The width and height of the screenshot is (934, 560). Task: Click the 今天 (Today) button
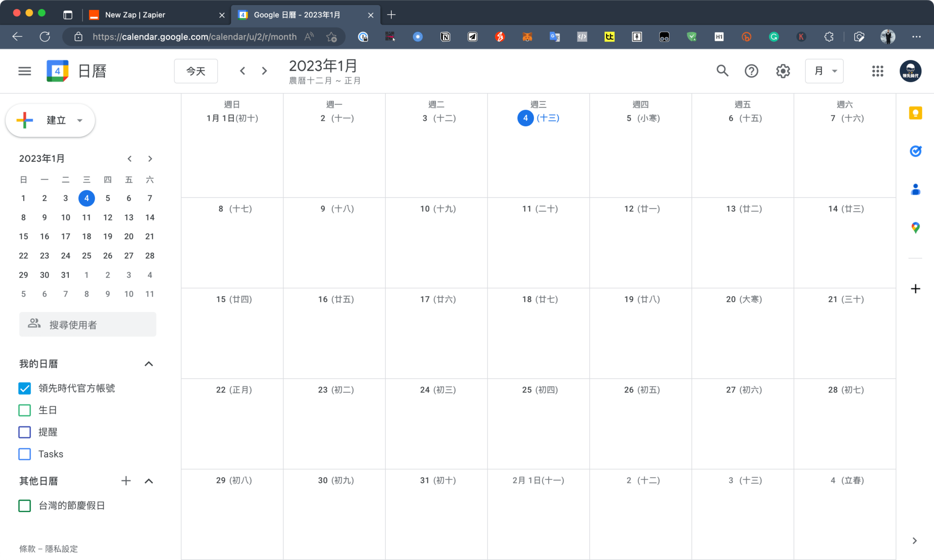coord(196,71)
